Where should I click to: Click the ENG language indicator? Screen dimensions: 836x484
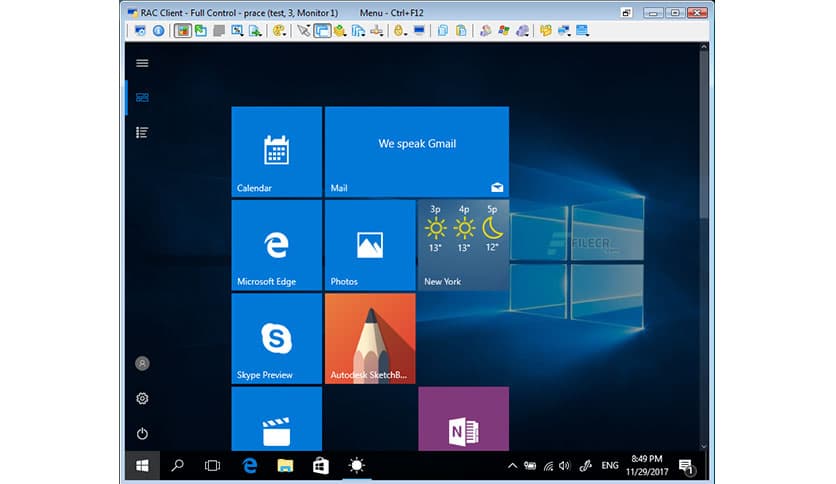(610, 466)
